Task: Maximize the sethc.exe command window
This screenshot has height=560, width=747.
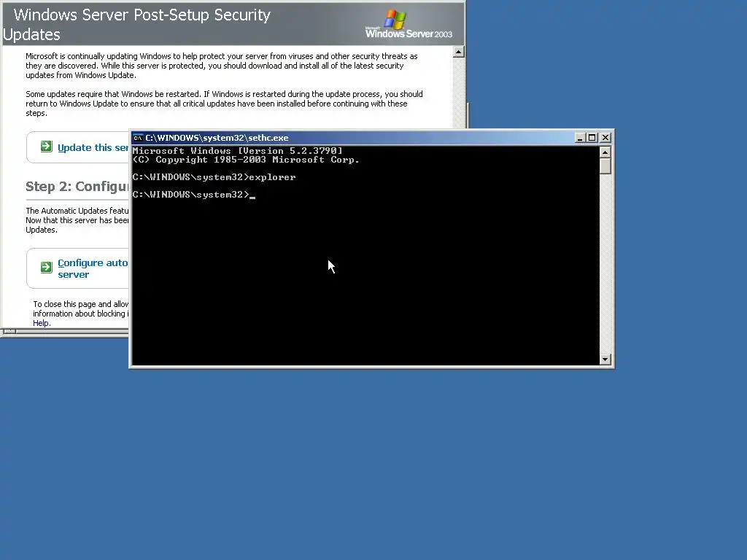Action: pyautogui.click(x=592, y=138)
